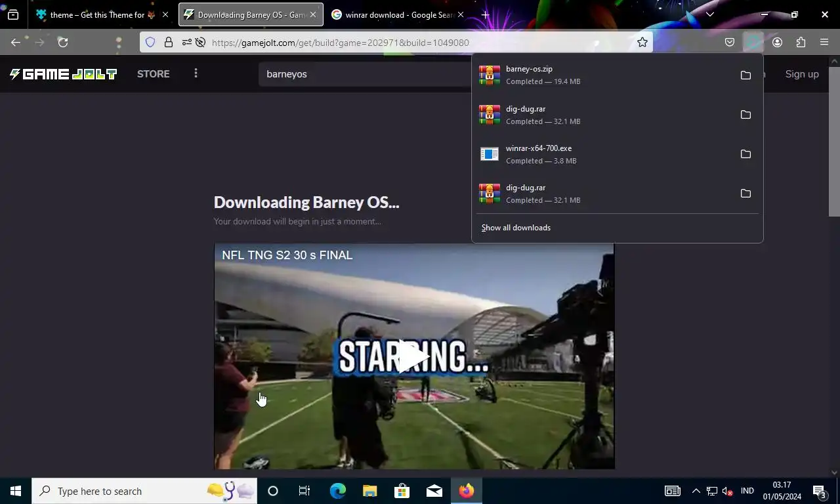Click the padlock site security icon
The image size is (840, 504).
(169, 43)
